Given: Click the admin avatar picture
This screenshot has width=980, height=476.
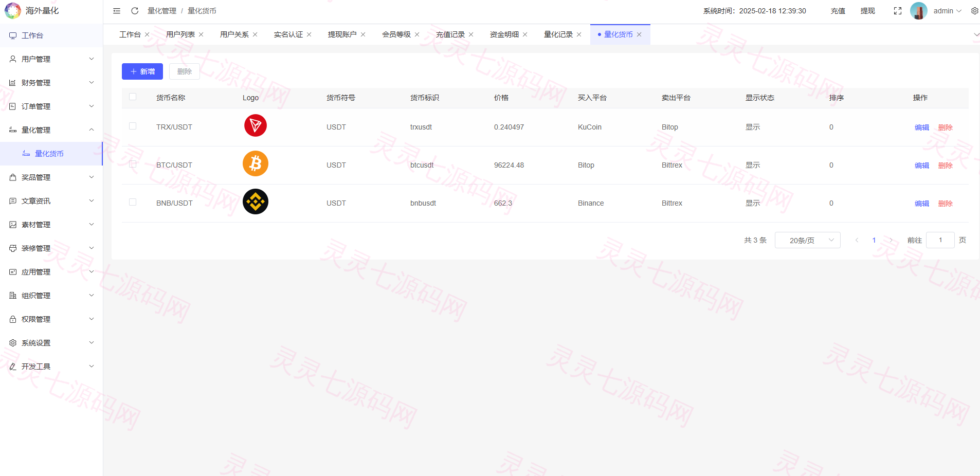Looking at the screenshot, I should [x=918, y=11].
